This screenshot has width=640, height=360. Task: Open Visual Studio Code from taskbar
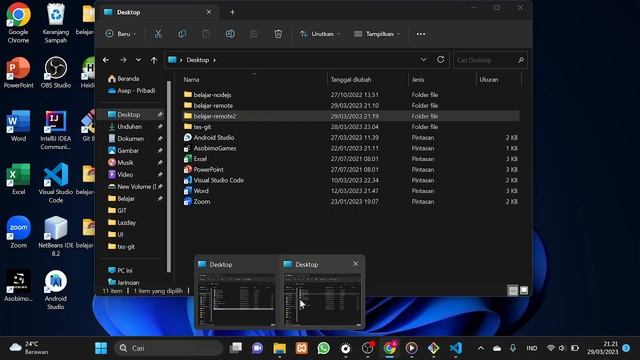pyautogui.click(x=456, y=348)
